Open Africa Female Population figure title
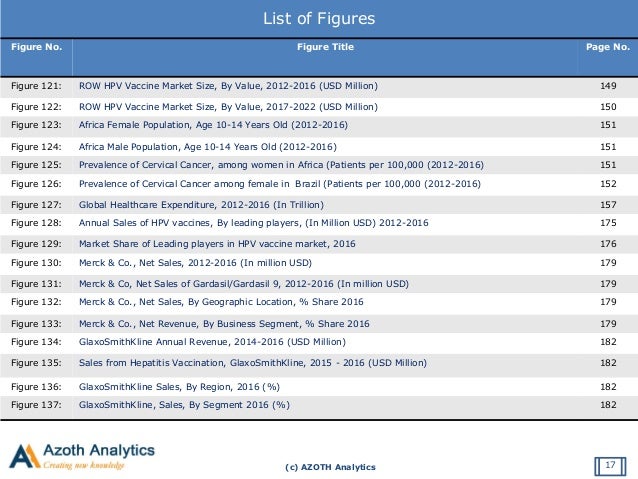This screenshot has height=479, width=638. click(x=213, y=125)
